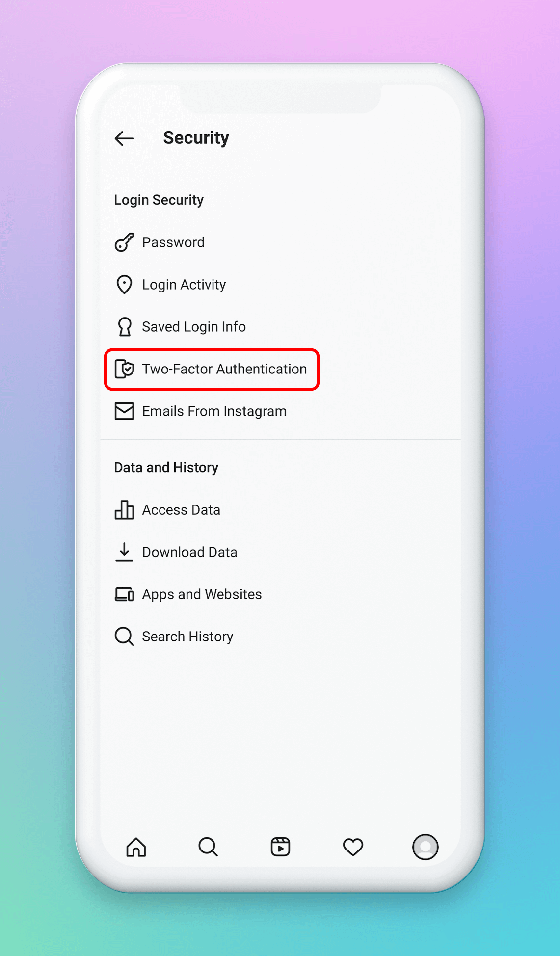Select Search History text

point(187,637)
